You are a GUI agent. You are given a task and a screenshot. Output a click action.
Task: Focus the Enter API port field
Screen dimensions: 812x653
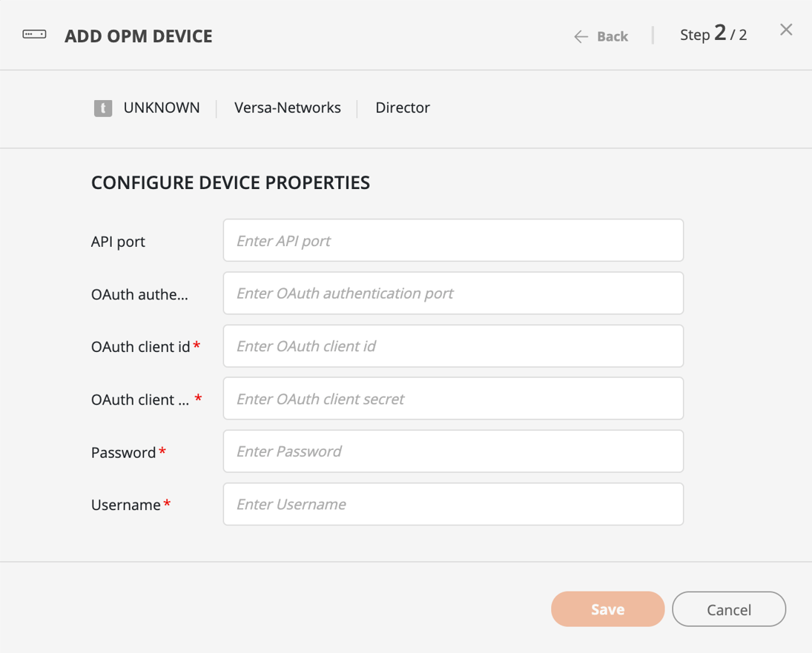tap(452, 240)
